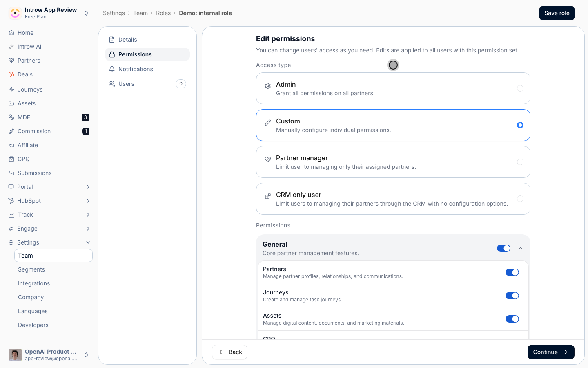Viewport: 588px width, 368px height.
Task: Click the Submissions inbox icon
Action: coord(11,173)
